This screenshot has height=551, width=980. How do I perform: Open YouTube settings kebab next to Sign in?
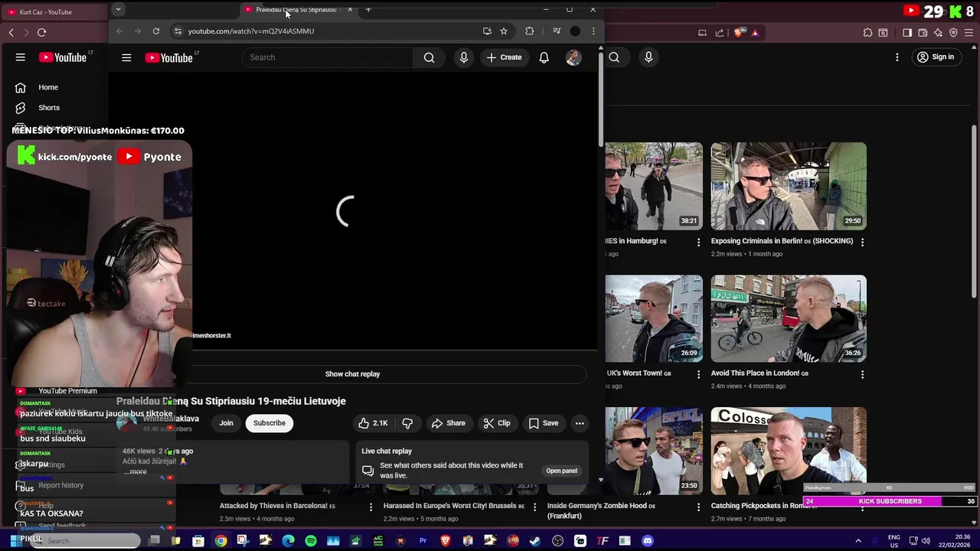coord(897,57)
